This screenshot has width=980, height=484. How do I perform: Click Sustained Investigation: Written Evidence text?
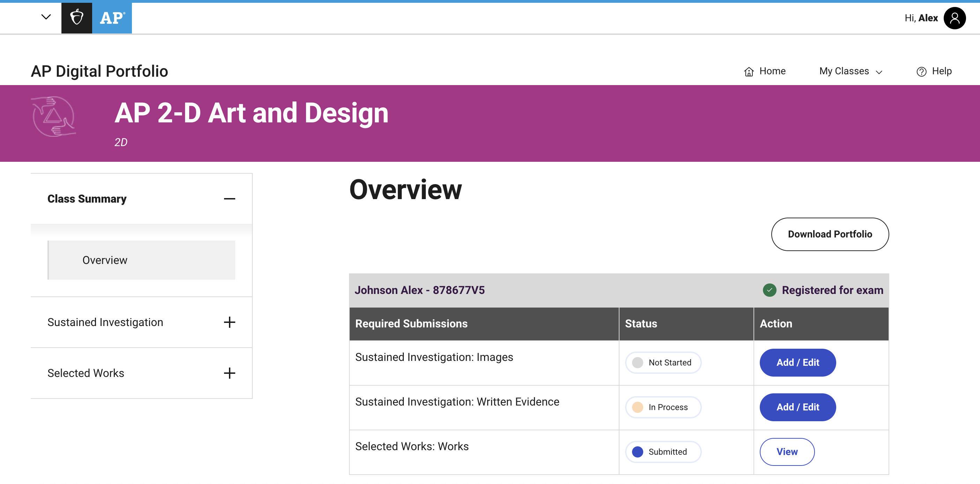click(457, 401)
